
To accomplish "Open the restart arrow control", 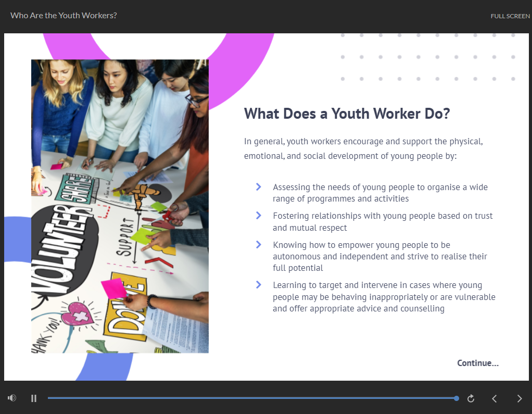I will [x=471, y=398].
